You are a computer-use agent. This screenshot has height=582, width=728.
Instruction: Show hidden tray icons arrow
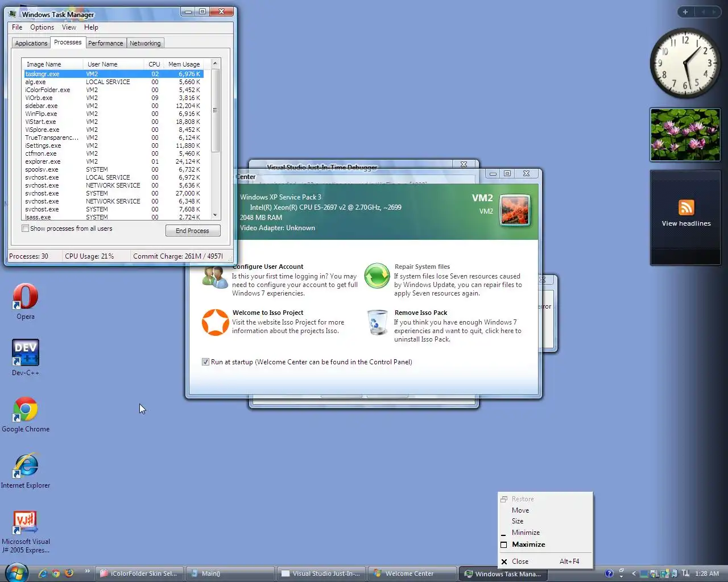pyautogui.click(x=634, y=573)
